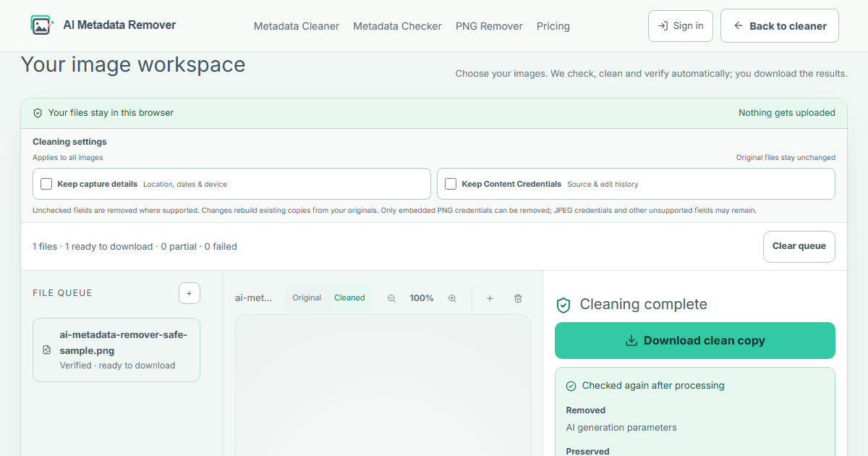The width and height of the screenshot is (868, 456).
Task: Click the truncated 'ai-met...' file name above the preview
Action: point(254,298)
